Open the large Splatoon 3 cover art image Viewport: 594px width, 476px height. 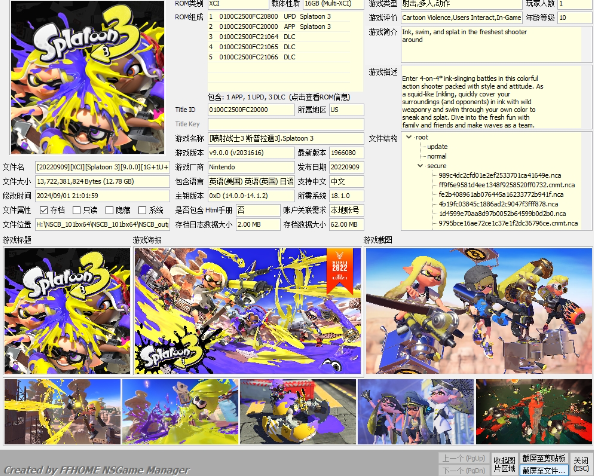[88, 77]
